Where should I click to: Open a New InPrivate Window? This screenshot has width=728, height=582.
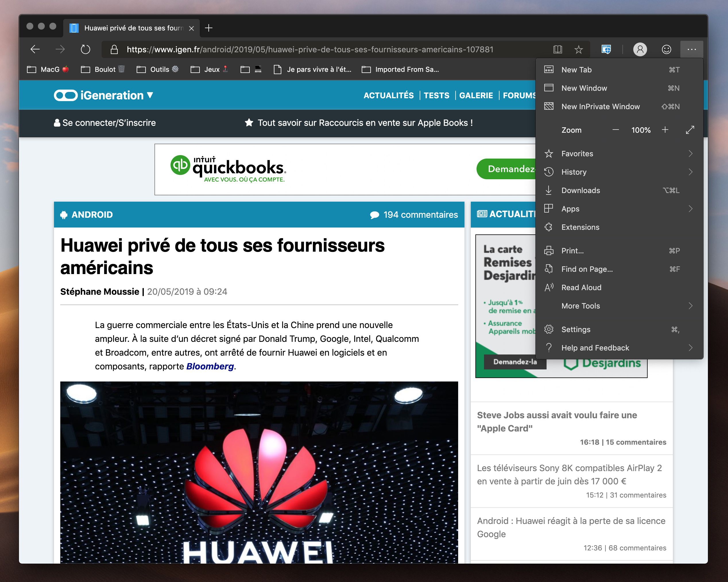tap(619, 107)
